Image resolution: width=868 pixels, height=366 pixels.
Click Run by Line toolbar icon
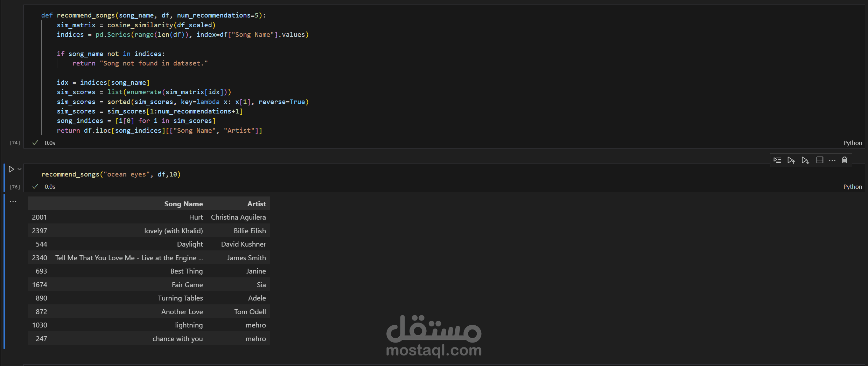click(x=777, y=160)
